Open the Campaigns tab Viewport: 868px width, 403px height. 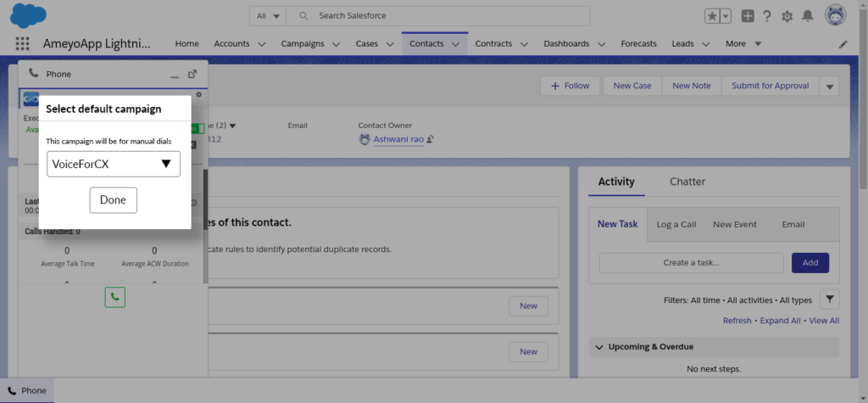pyautogui.click(x=303, y=44)
